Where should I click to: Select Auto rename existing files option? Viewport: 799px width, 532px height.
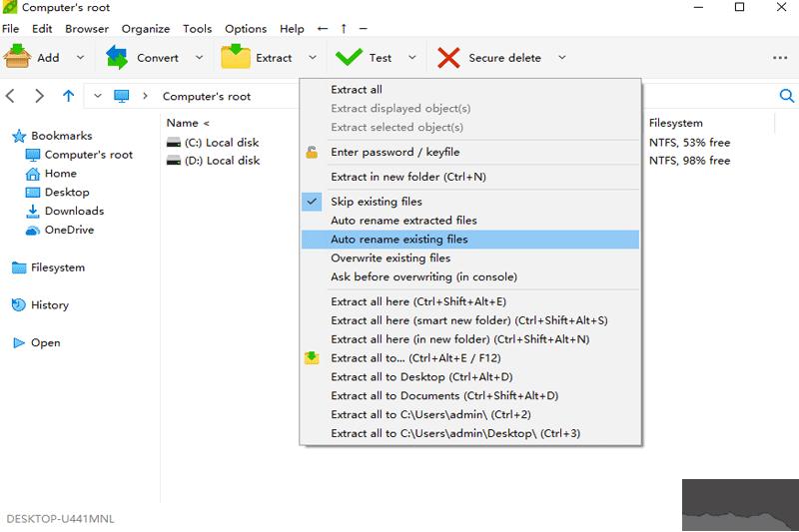point(399,240)
